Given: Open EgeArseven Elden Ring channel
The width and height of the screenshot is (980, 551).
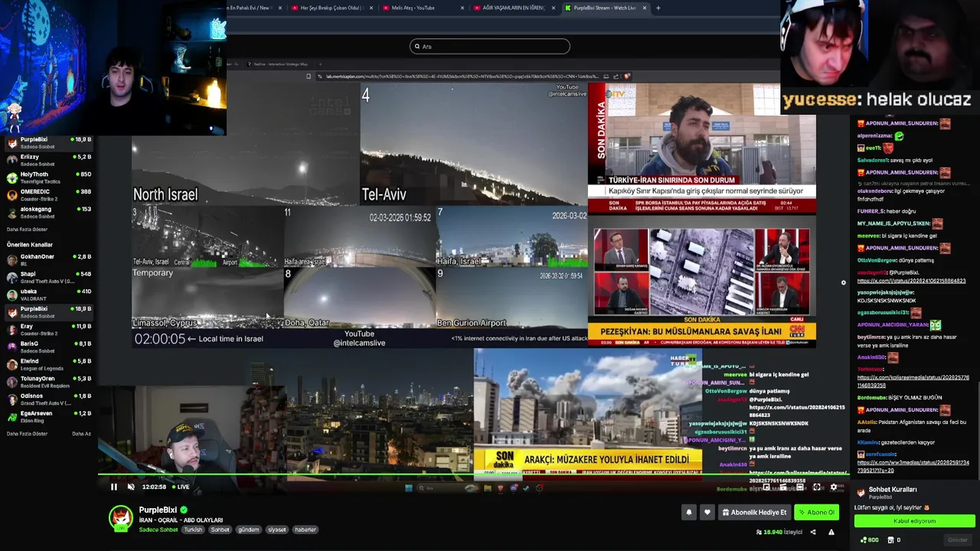Looking at the screenshot, I should (x=49, y=417).
